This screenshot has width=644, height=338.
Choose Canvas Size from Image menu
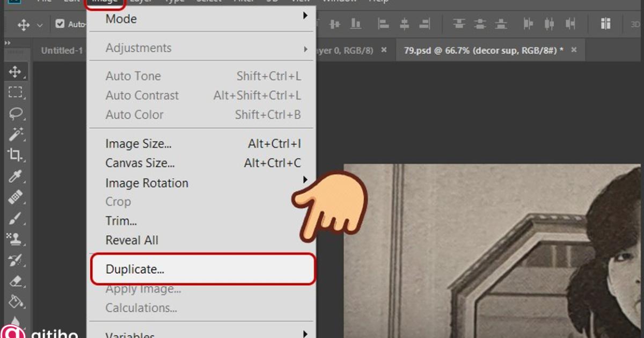(201, 163)
